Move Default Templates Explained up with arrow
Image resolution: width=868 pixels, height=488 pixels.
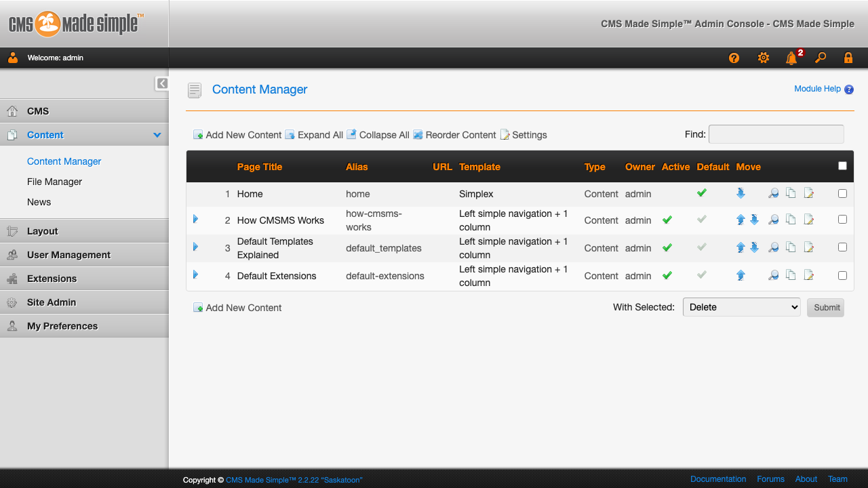click(741, 248)
